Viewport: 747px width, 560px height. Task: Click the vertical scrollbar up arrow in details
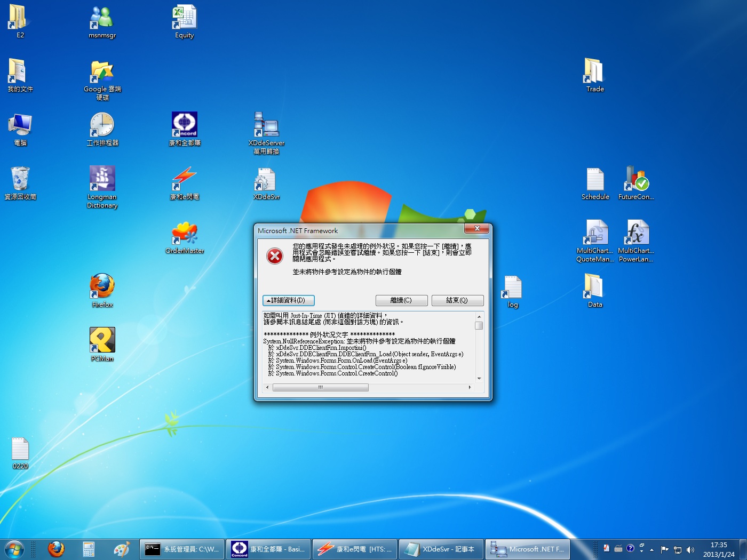(x=479, y=316)
